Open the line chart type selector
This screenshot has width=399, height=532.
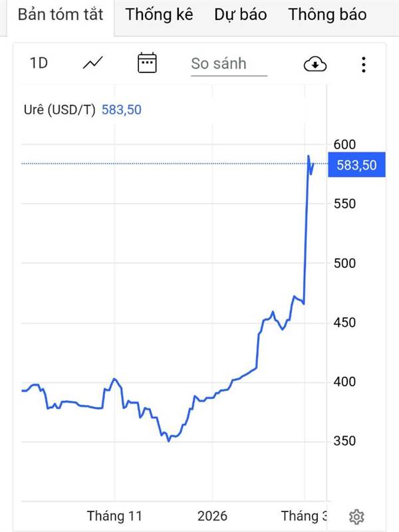pos(93,63)
